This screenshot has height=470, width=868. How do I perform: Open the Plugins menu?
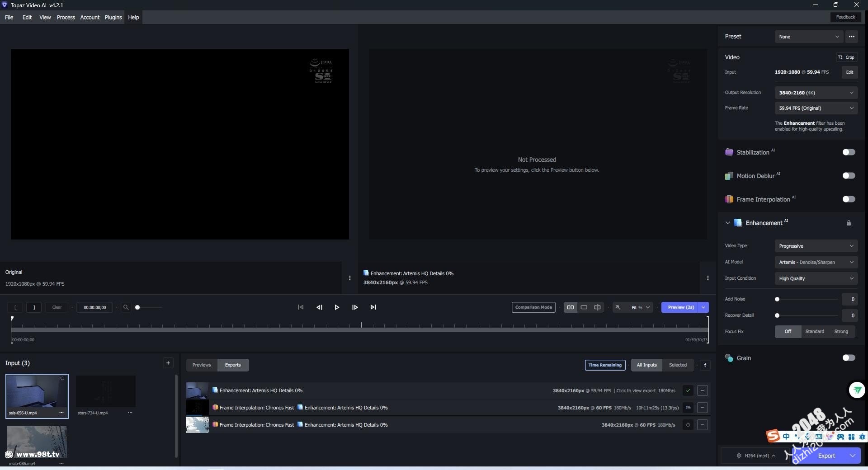(x=113, y=18)
